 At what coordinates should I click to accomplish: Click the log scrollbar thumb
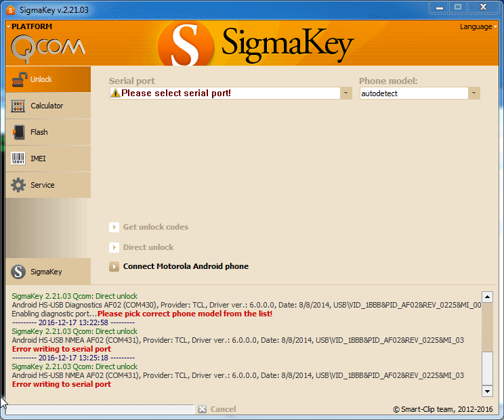point(487,367)
